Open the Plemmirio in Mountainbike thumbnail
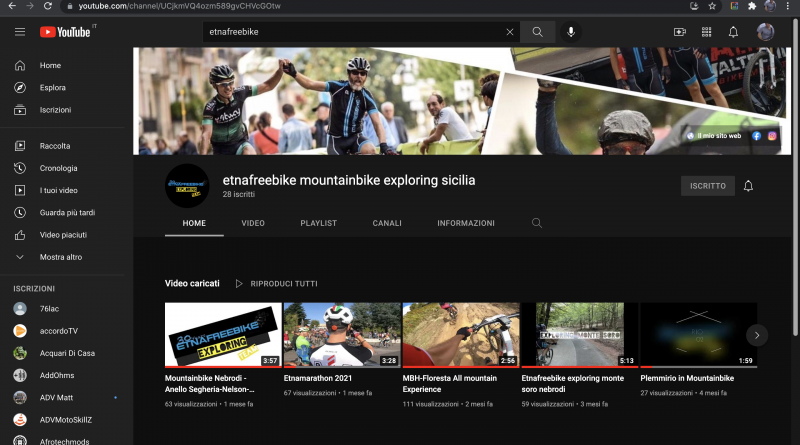Image resolution: width=800 pixels, height=445 pixels. [x=698, y=335]
